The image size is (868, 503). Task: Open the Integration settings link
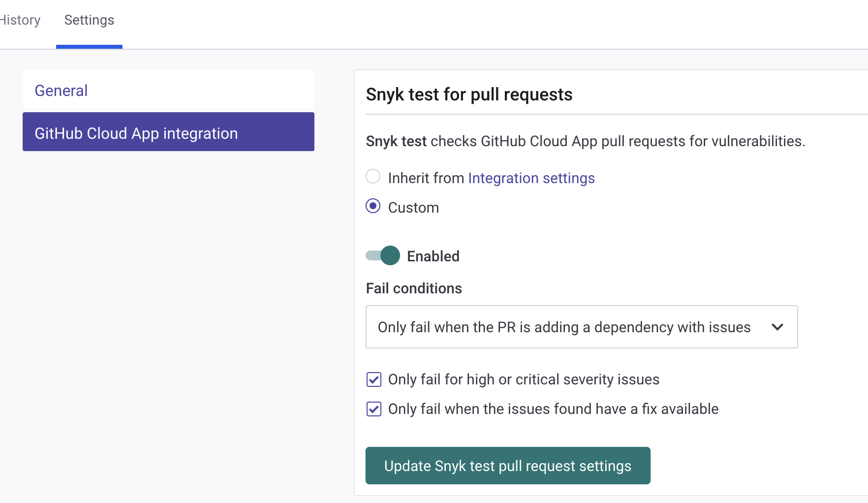[531, 178]
